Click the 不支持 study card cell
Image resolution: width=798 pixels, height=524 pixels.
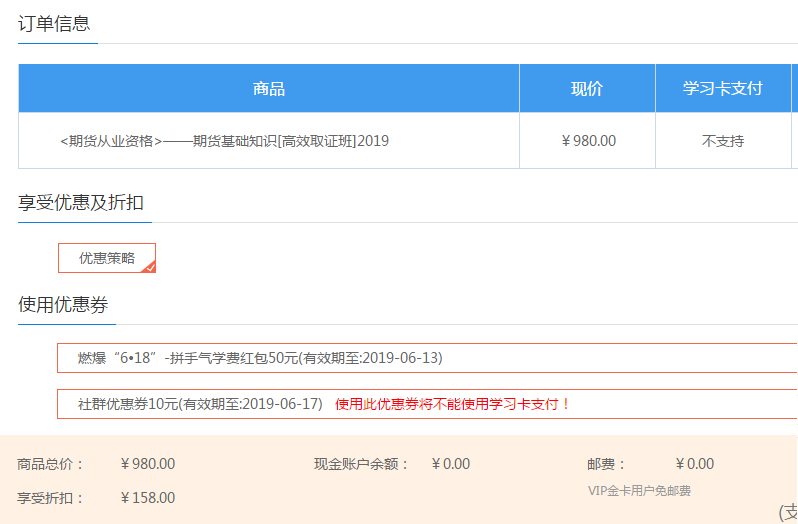click(x=722, y=141)
